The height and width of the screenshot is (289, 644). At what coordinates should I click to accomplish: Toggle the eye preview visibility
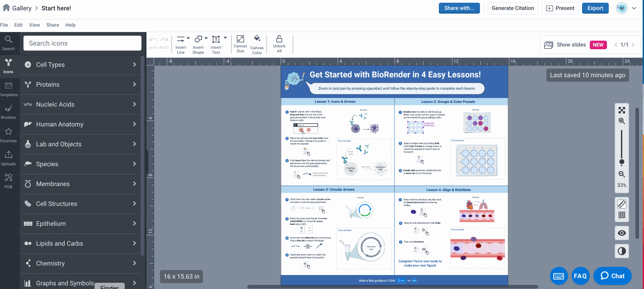[622, 233]
